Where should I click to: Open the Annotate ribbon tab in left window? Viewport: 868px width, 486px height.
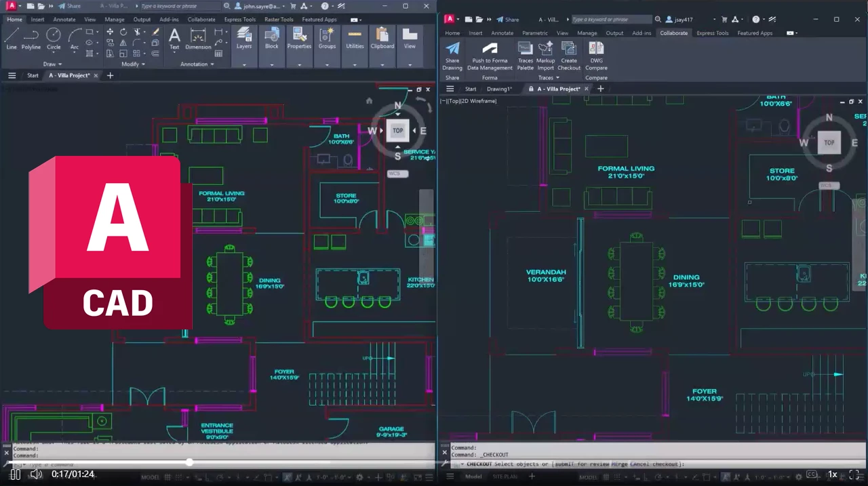[x=64, y=20]
